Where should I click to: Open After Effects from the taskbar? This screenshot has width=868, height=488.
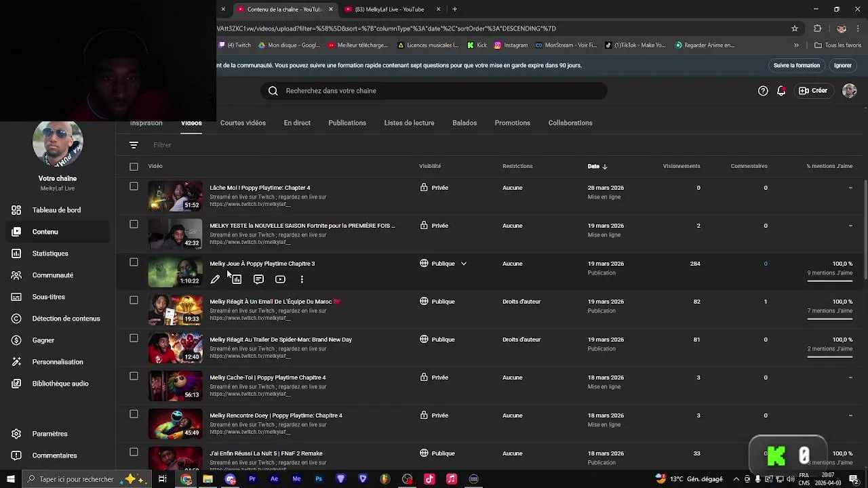point(274,479)
